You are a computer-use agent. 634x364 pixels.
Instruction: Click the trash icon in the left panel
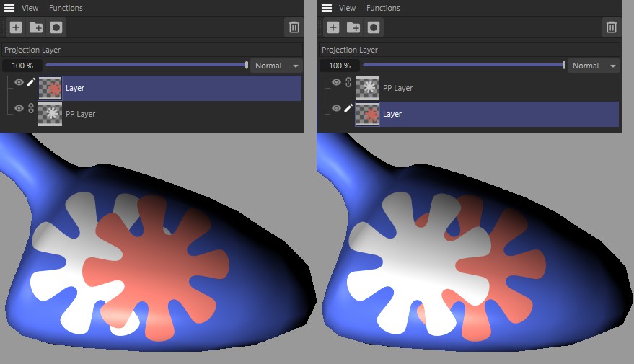point(294,27)
